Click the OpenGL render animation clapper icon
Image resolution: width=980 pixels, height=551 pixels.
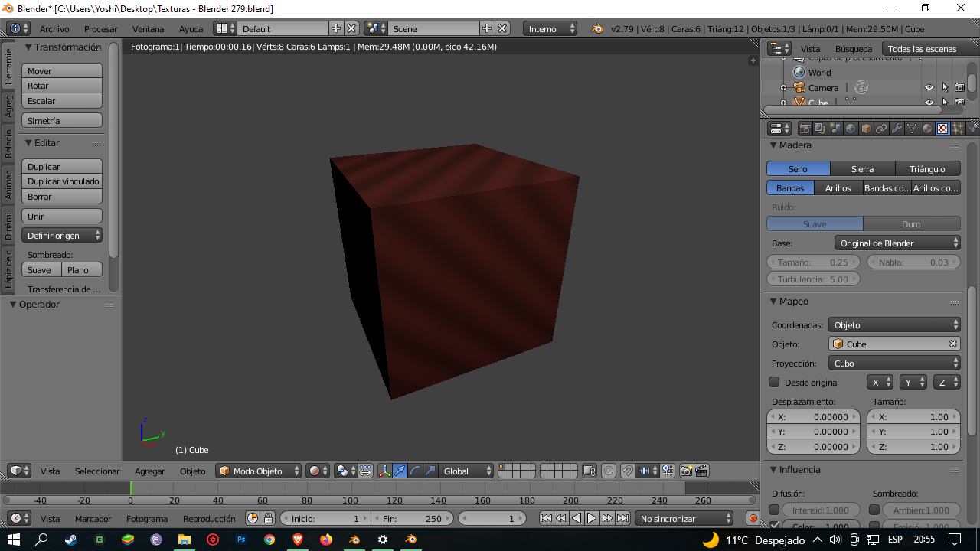click(x=701, y=471)
